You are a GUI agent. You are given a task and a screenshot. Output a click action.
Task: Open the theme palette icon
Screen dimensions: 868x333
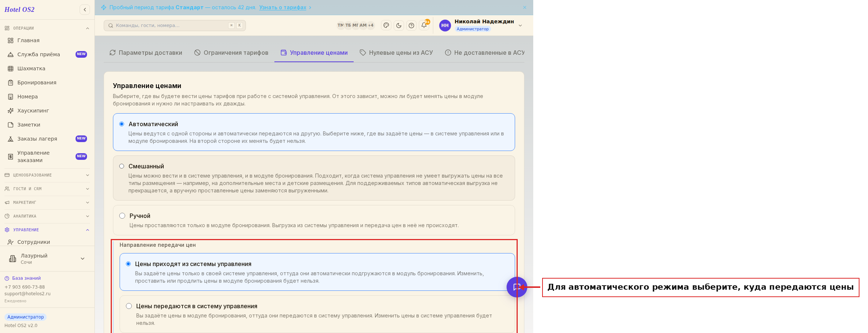[386, 25]
